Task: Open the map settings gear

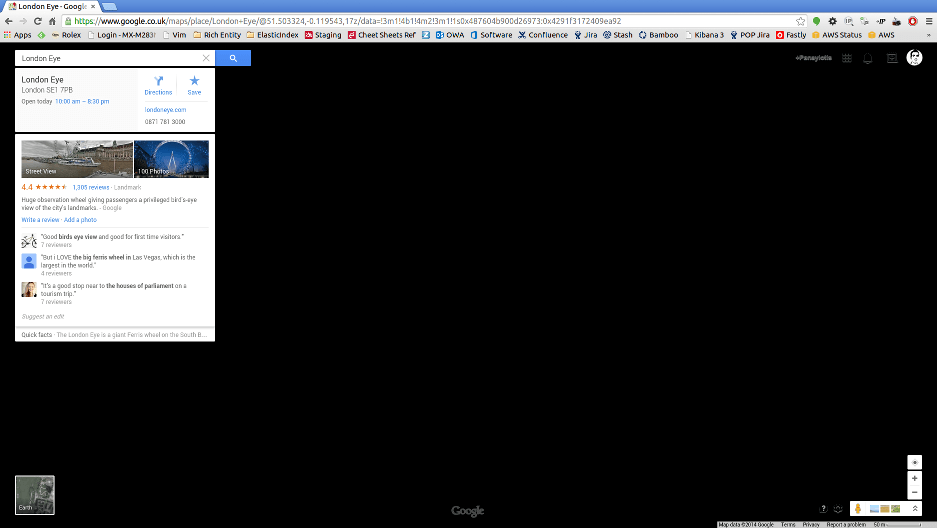Action: tap(838, 509)
